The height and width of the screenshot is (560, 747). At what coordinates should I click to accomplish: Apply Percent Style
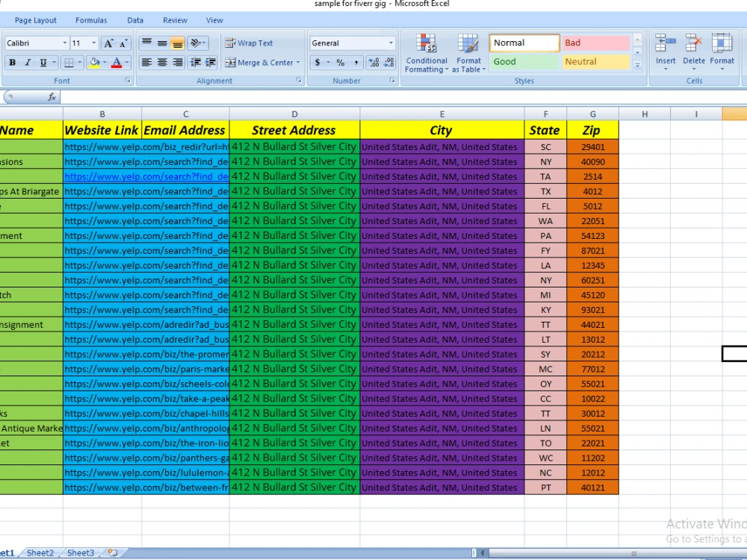tap(340, 63)
